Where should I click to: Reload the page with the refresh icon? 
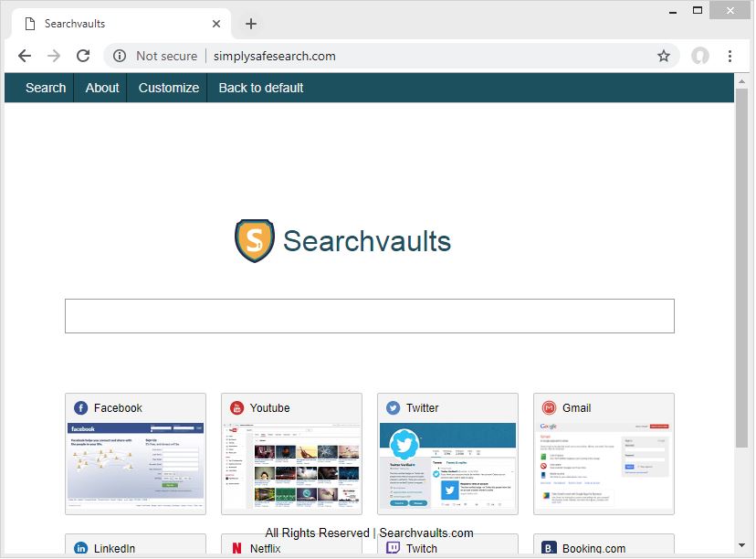pos(83,56)
